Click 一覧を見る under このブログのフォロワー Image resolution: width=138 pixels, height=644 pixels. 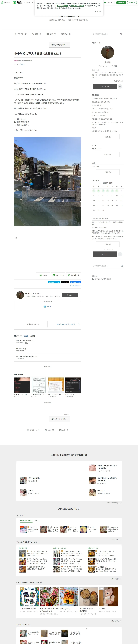[108, 244]
